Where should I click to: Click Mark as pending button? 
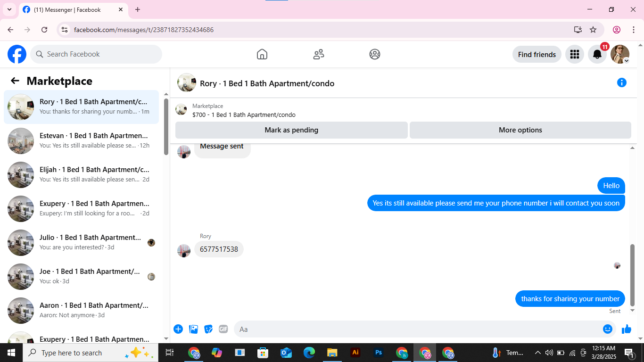(291, 130)
